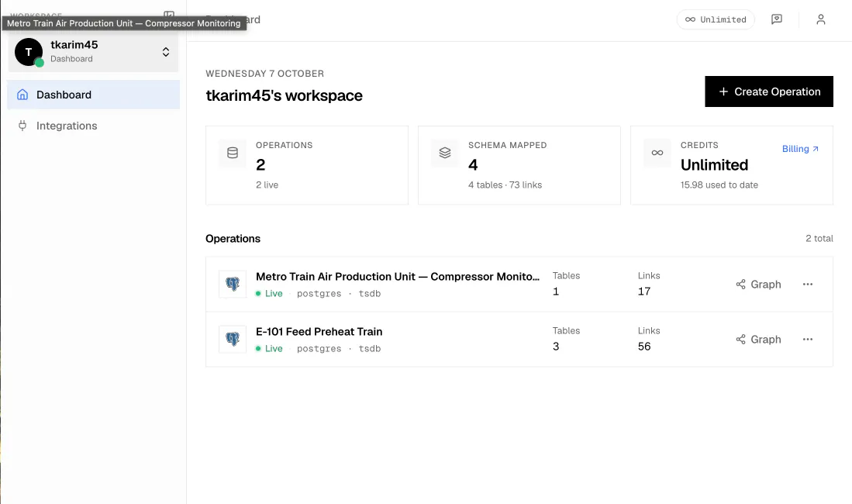Open more options for Metro Train operation

tap(808, 285)
